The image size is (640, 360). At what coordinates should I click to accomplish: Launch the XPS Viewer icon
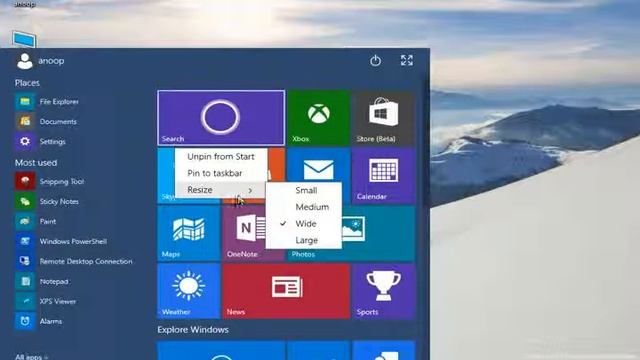tap(25, 302)
